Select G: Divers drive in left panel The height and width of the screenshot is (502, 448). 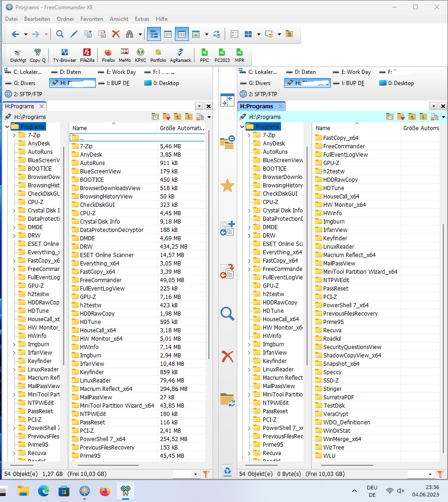coord(20,83)
